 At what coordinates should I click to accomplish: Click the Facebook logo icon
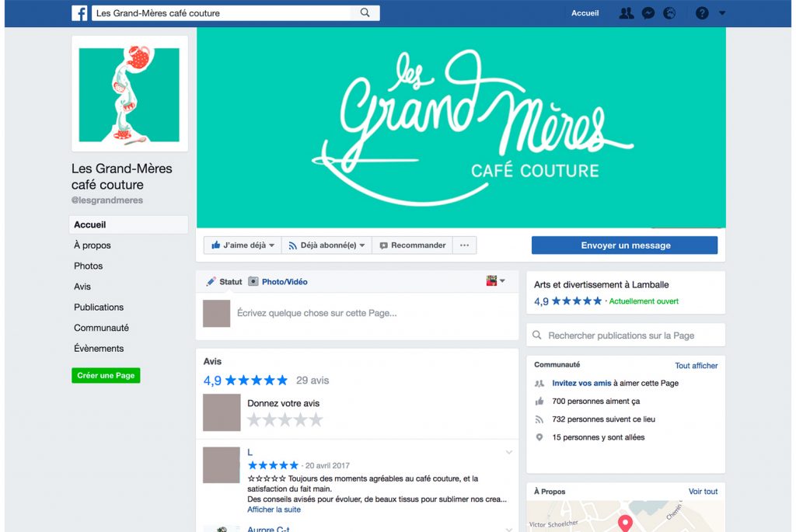[79, 12]
